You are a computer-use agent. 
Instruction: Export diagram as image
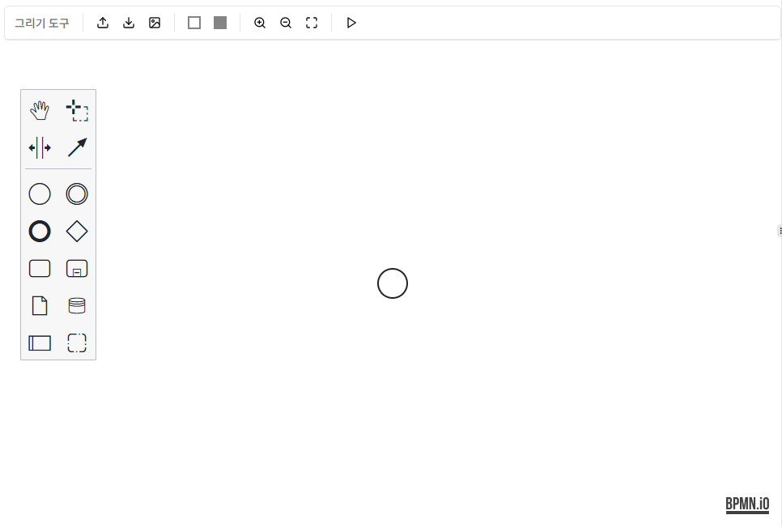[x=155, y=23]
